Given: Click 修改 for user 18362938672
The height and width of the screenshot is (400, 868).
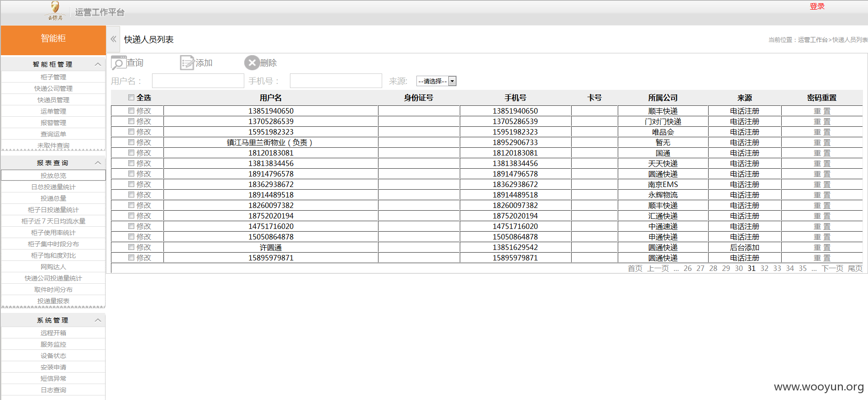Looking at the screenshot, I should pos(144,184).
